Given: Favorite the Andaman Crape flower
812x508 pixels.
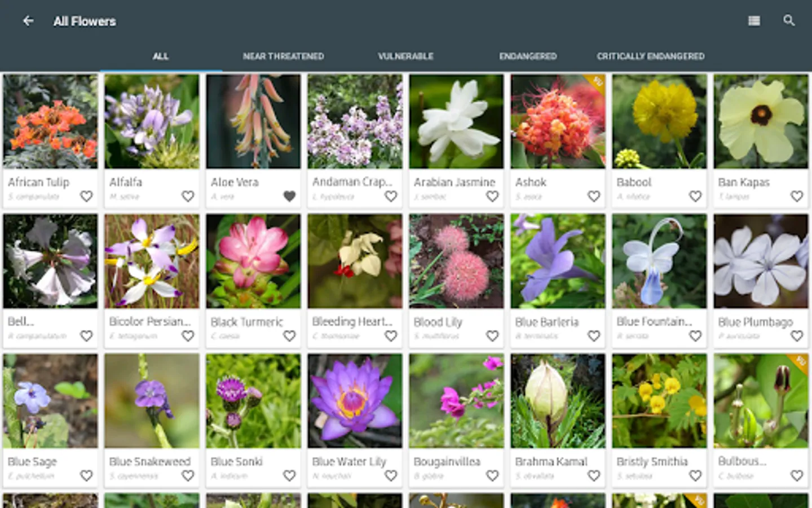Looking at the screenshot, I should 391,196.
